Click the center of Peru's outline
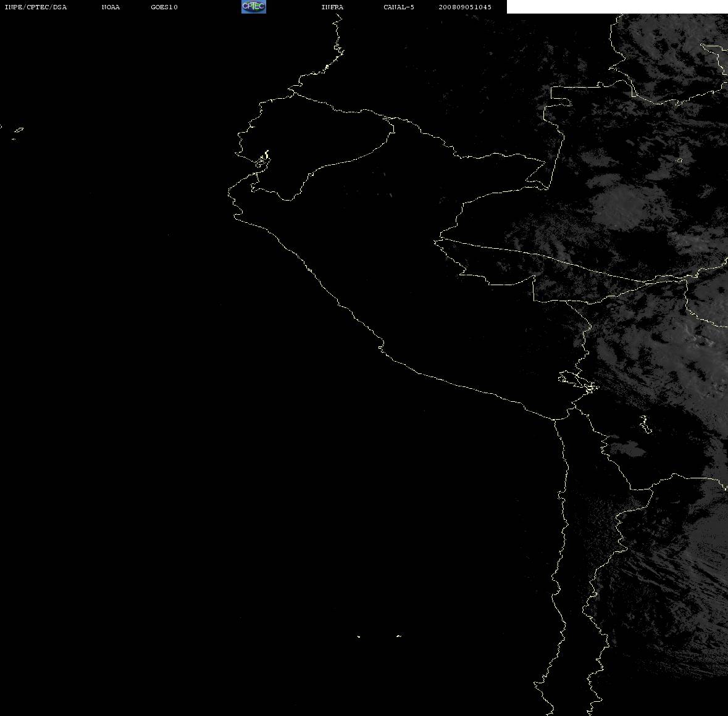Image resolution: width=728 pixels, height=716 pixels. click(418, 278)
